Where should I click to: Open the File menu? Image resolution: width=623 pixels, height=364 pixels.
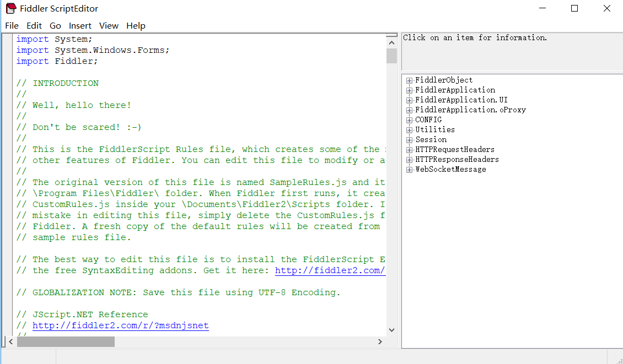tap(12, 25)
